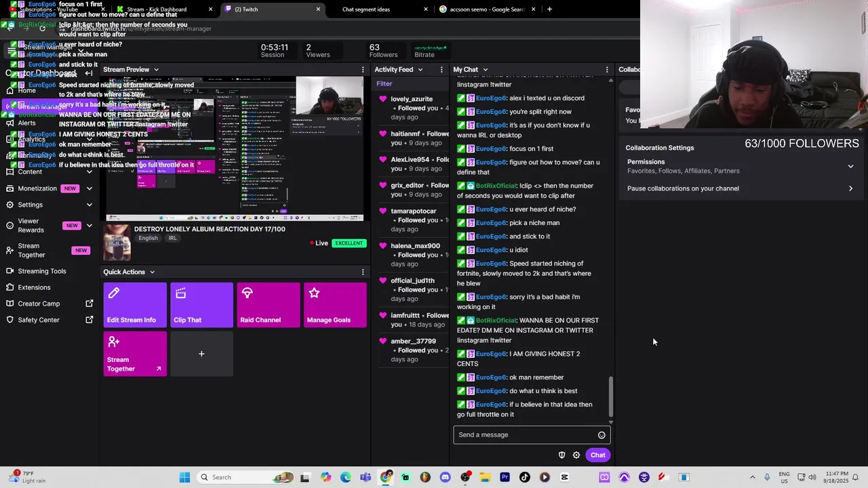Expand the Content sidebar section
The image size is (868, 488).
(x=89, y=172)
